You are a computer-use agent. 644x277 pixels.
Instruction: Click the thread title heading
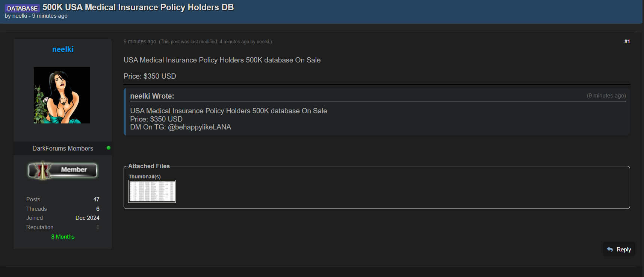pos(138,7)
